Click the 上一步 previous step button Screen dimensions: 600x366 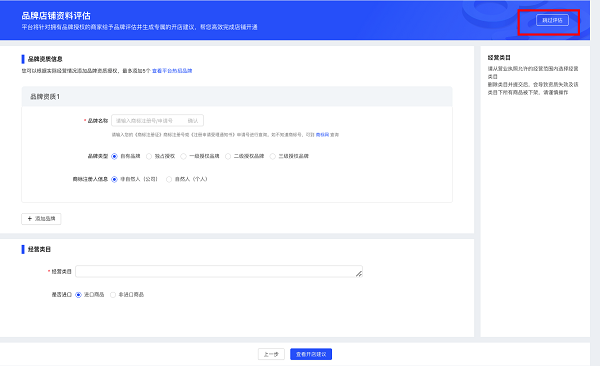pos(271,354)
